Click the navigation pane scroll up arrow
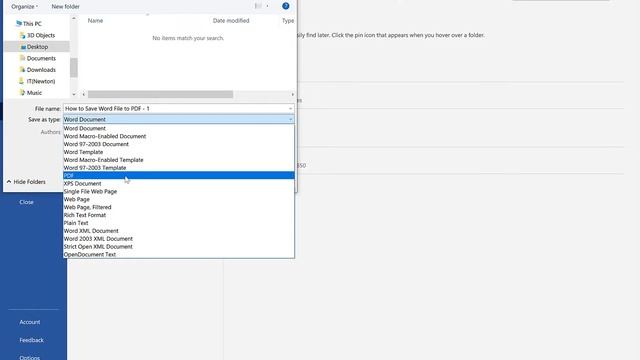The width and height of the screenshot is (640, 360). pyautogui.click(x=74, y=18)
